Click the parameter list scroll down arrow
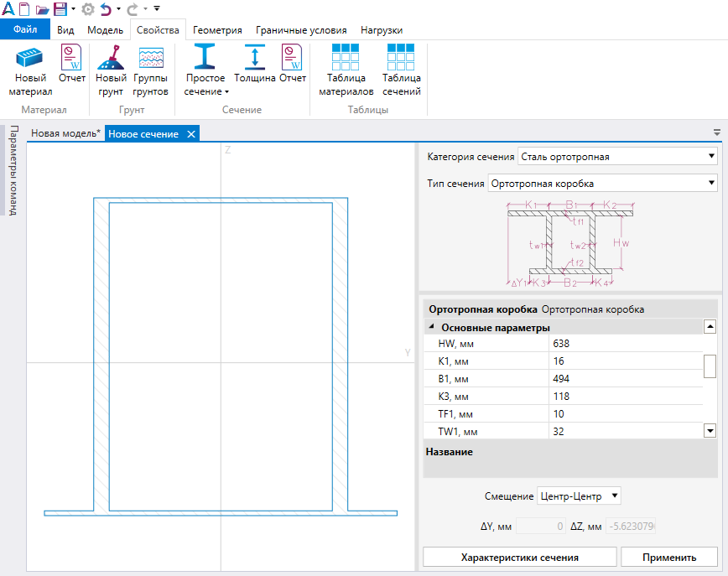 pyautogui.click(x=710, y=431)
